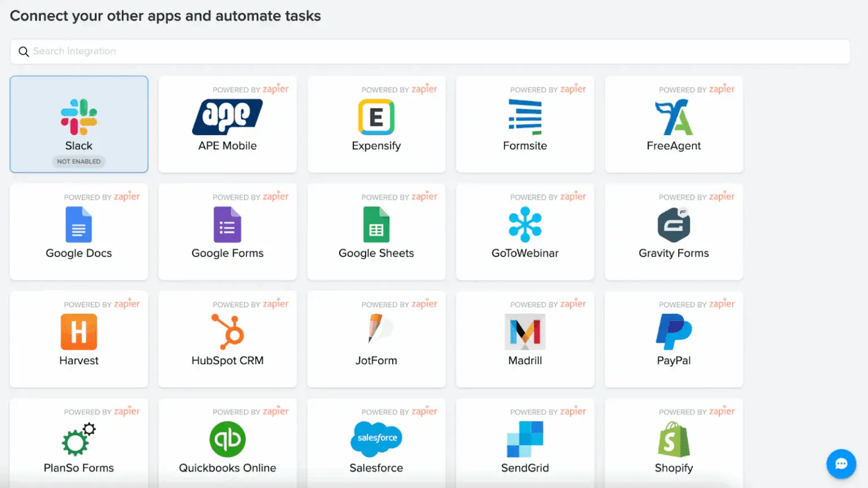Click the search magnifier icon
The image size is (868, 488).
click(24, 51)
